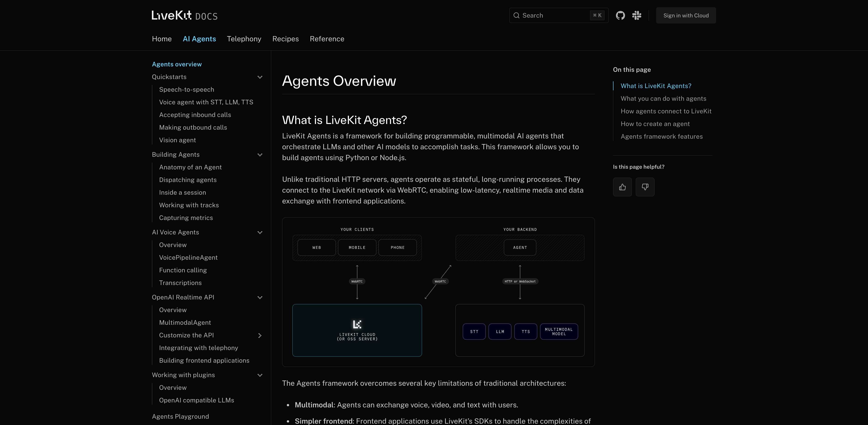Click the AI Voice Agents section label
Viewport: 868px width, 425px height.
click(x=175, y=233)
